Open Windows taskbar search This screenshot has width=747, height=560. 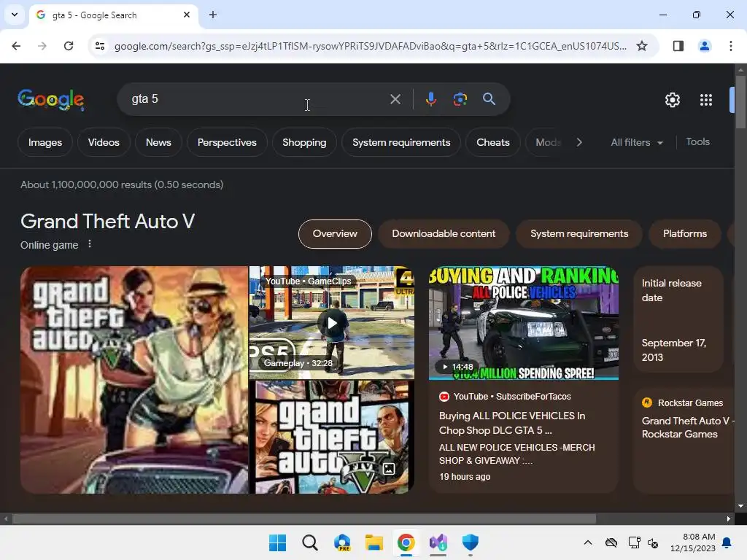pyautogui.click(x=309, y=542)
